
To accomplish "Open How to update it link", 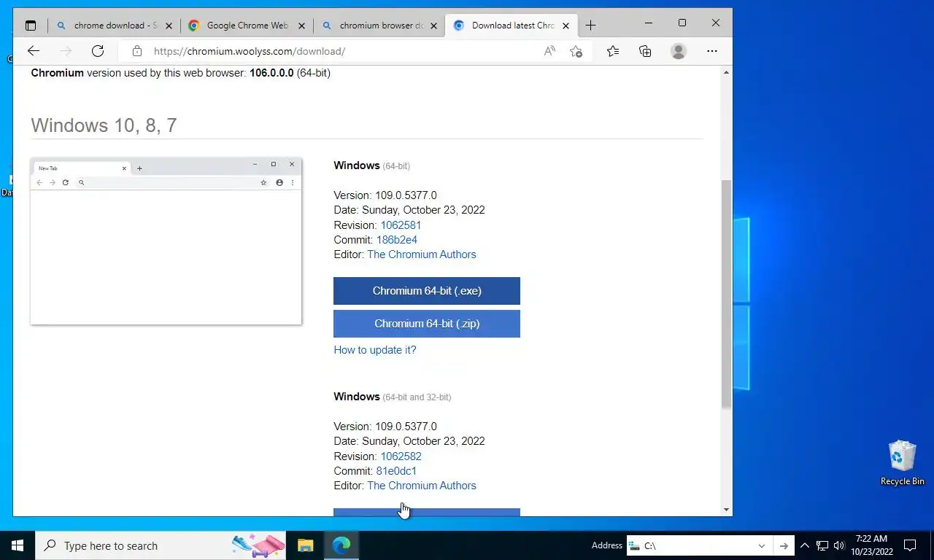I will pyautogui.click(x=375, y=350).
